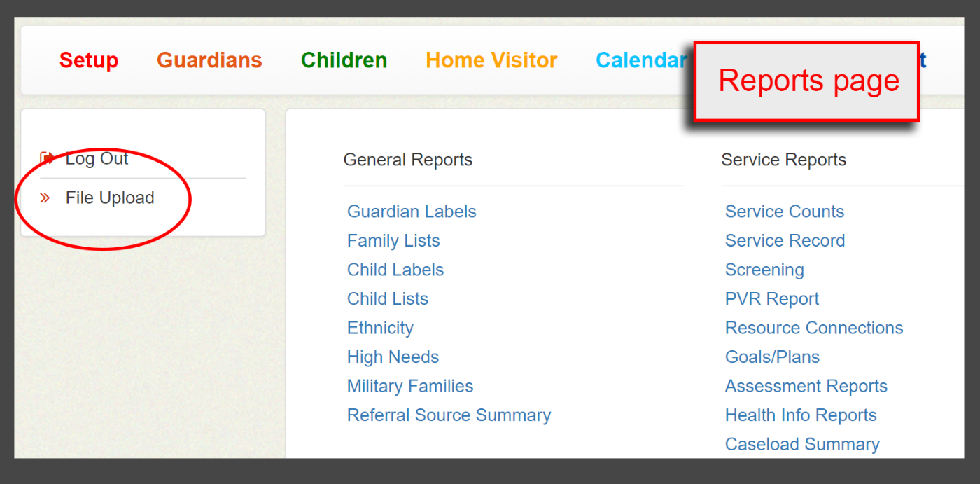Open the Service Counts report
This screenshot has width=980, height=484.
pyautogui.click(x=784, y=212)
